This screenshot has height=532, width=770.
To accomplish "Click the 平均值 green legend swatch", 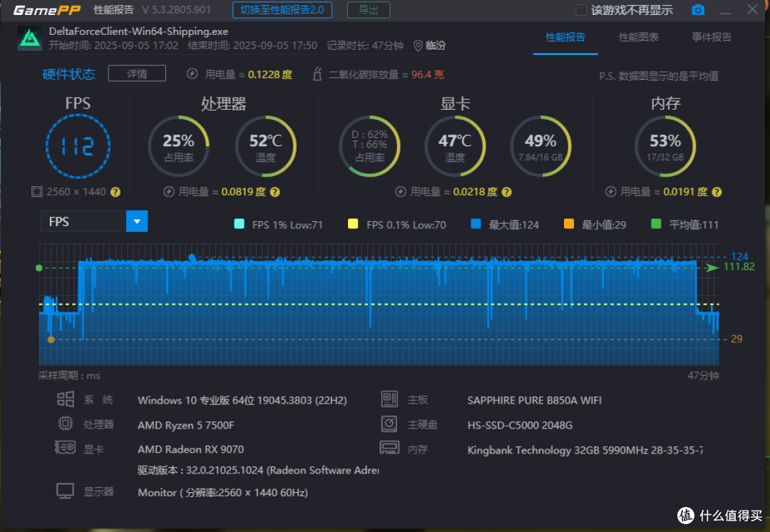I will pyautogui.click(x=656, y=224).
